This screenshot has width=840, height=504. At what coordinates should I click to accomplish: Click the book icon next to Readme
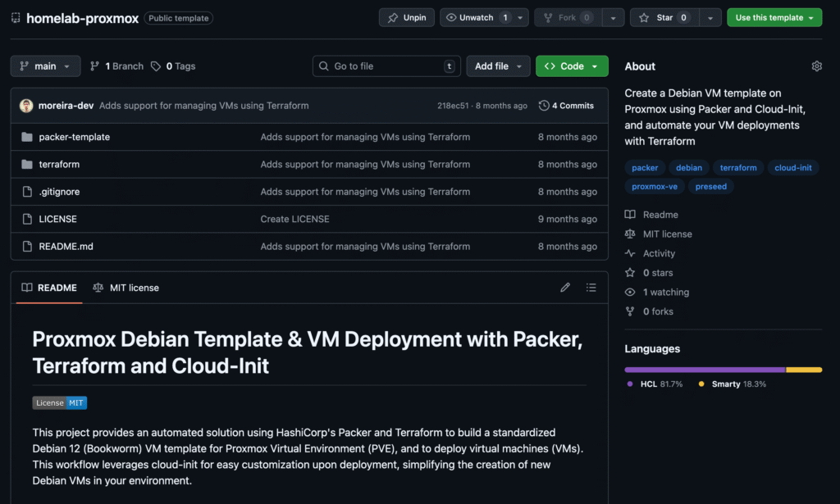click(x=630, y=215)
